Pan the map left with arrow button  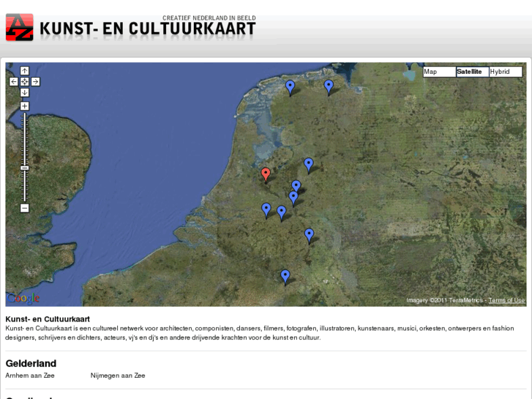tap(13, 82)
